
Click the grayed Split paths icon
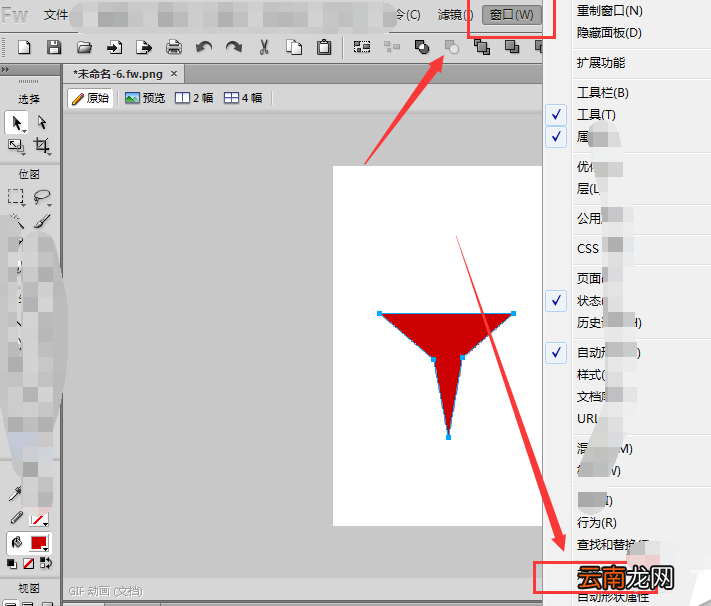pos(452,47)
